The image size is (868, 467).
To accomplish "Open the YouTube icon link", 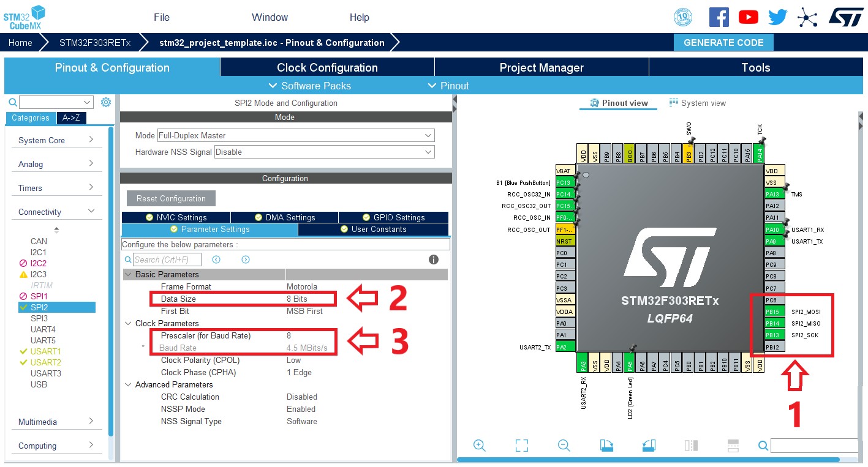I will click(749, 17).
